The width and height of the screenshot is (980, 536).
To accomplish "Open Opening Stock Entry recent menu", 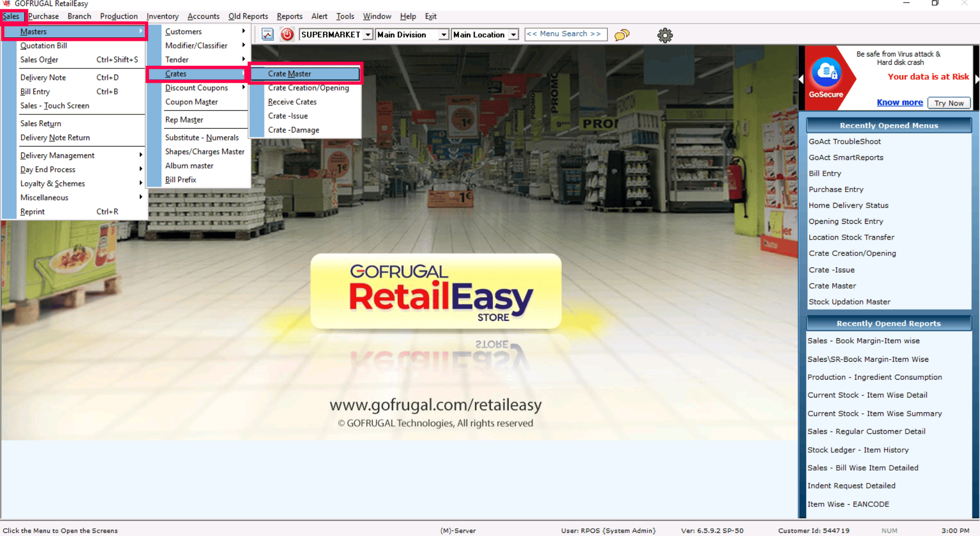I will [x=846, y=221].
